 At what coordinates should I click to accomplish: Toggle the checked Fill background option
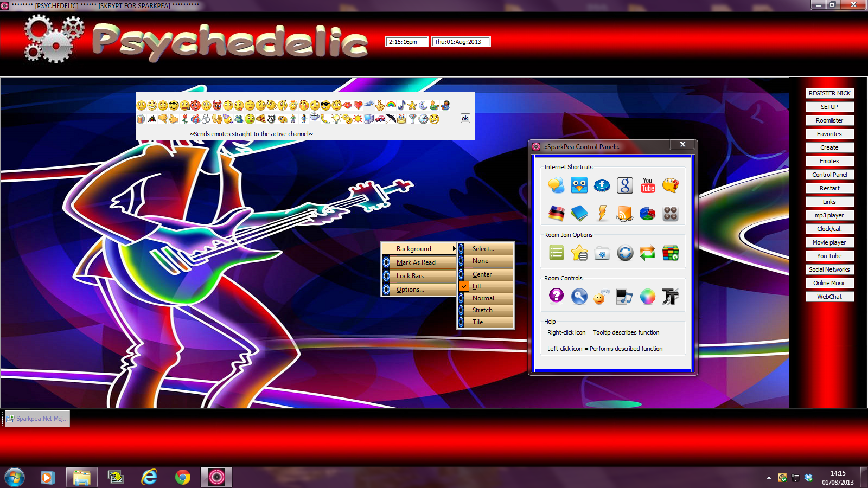click(x=486, y=286)
